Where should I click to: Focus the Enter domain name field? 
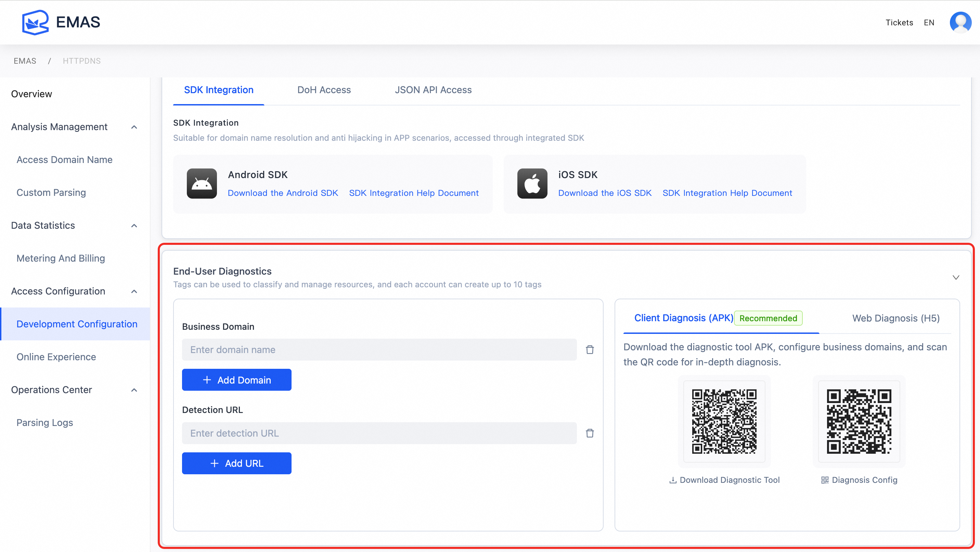point(379,350)
